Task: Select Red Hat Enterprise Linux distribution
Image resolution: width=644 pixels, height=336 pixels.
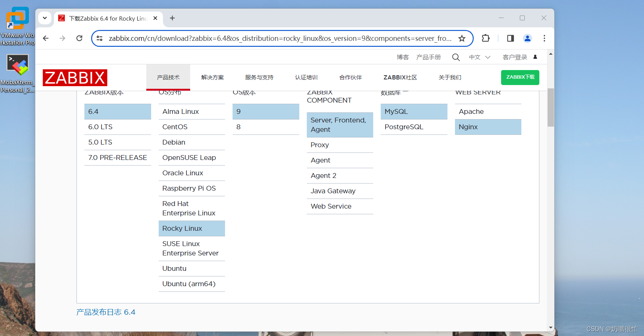Action: click(x=192, y=208)
